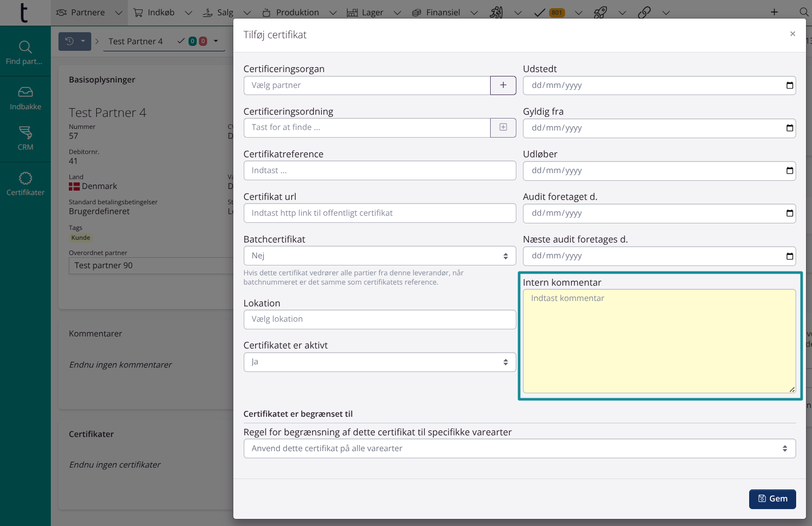Close the Tilføj certifikat dialog
This screenshot has width=812, height=526.
(792, 34)
